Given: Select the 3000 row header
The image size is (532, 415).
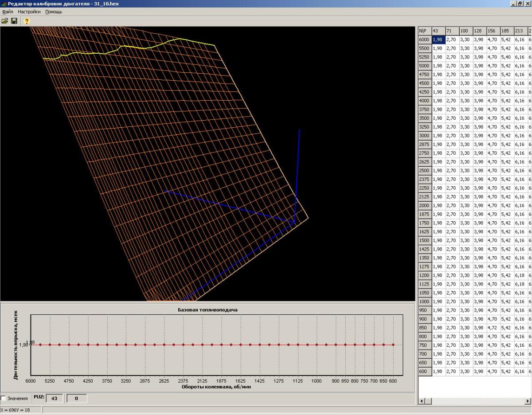Looking at the screenshot, I should [x=424, y=136].
